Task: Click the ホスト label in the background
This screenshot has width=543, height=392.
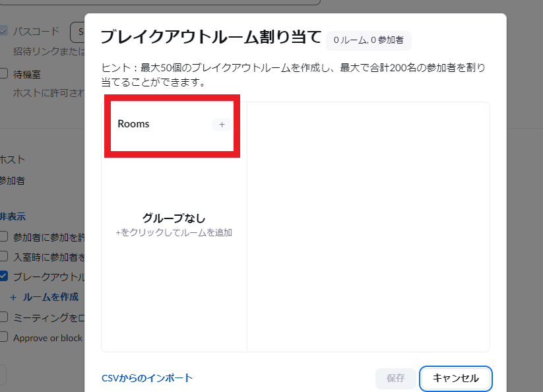Action: coord(13,159)
